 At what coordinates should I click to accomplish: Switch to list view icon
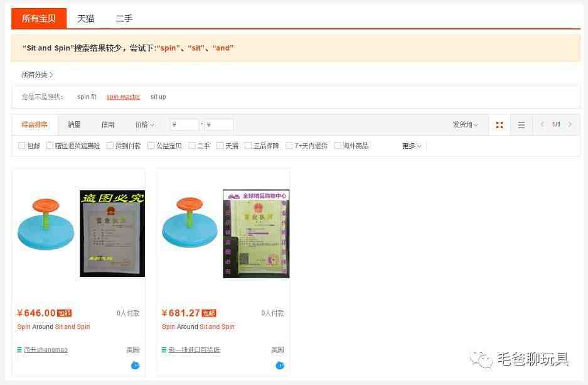pos(521,125)
